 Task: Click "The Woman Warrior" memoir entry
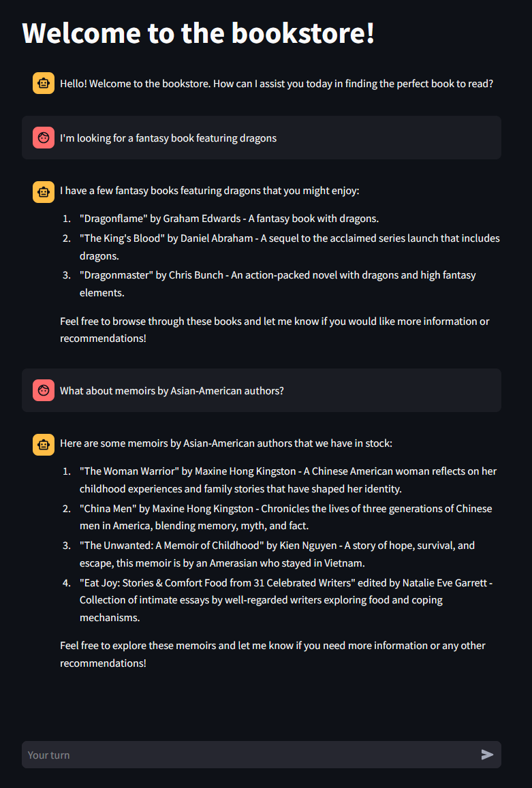288,480
